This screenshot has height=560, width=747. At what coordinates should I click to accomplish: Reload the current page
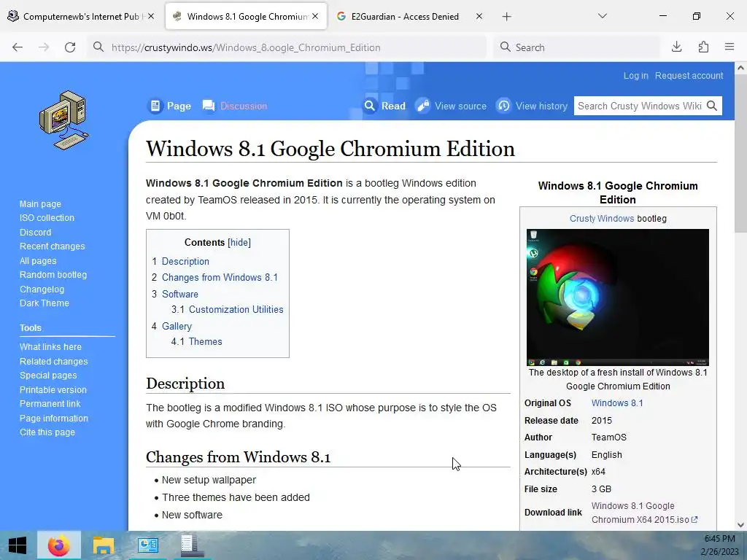pos(70,47)
